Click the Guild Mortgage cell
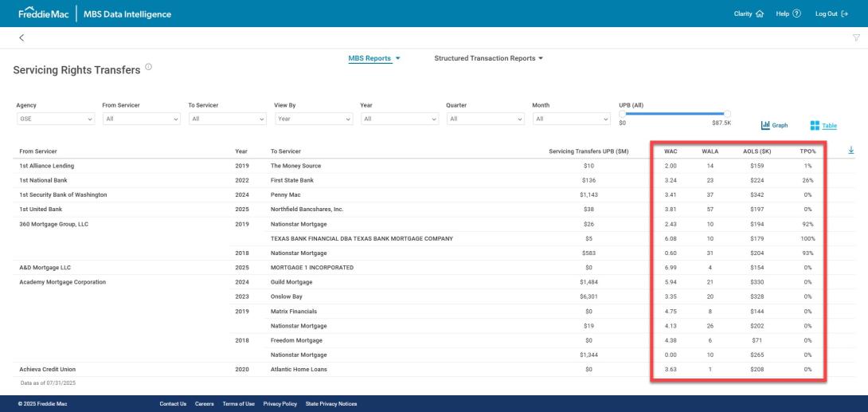This screenshot has width=868, height=412. click(x=291, y=282)
